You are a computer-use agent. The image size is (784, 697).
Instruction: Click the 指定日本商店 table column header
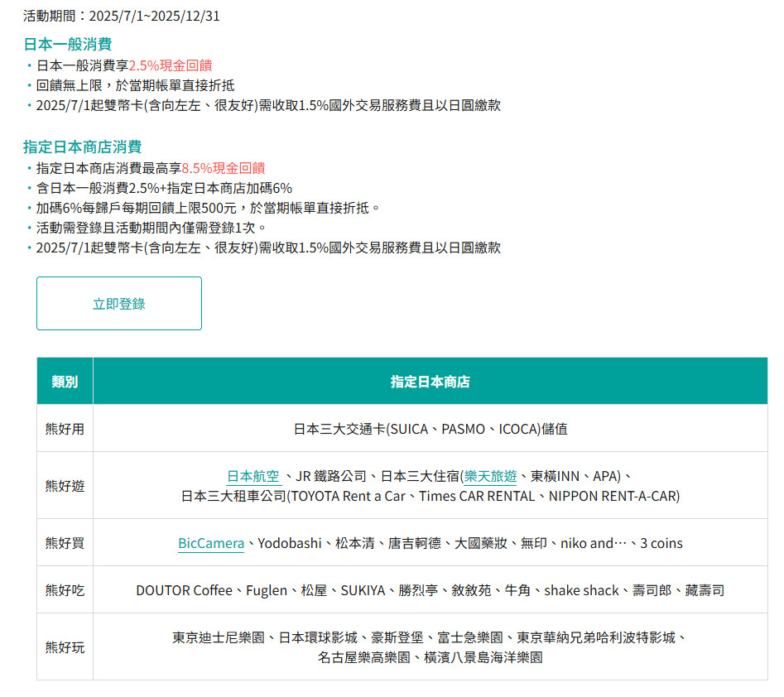pos(430,382)
